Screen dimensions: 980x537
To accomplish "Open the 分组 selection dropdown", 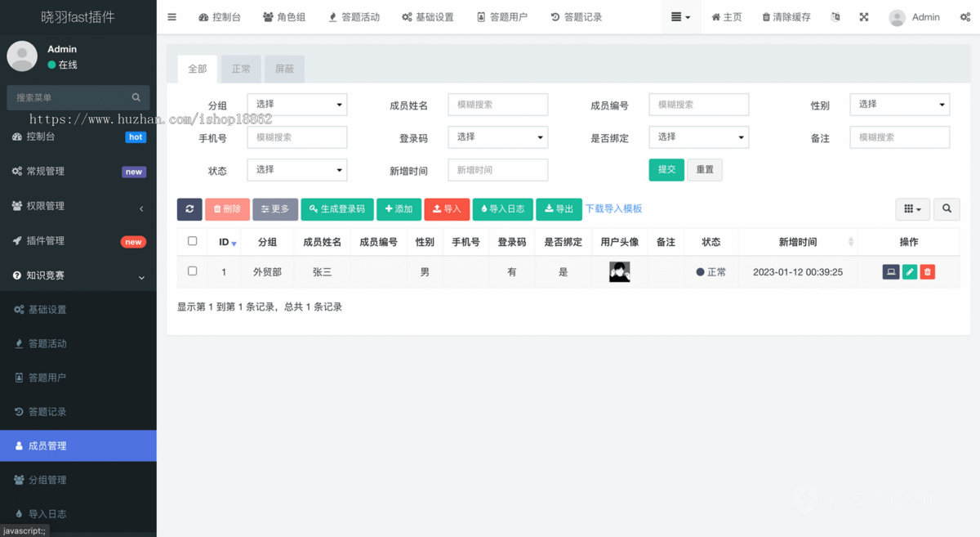I will pyautogui.click(x=296, y=105).
